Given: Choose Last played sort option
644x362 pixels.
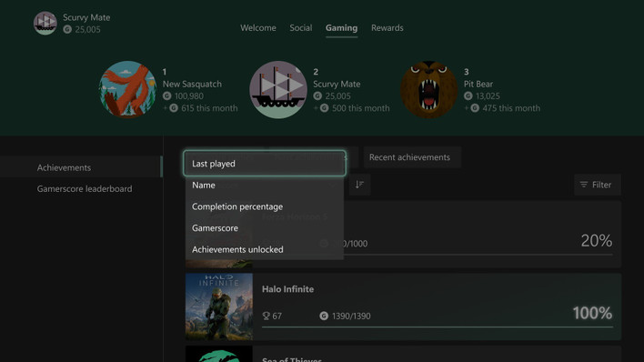Looking at the screenshot, I should point(265,164).
